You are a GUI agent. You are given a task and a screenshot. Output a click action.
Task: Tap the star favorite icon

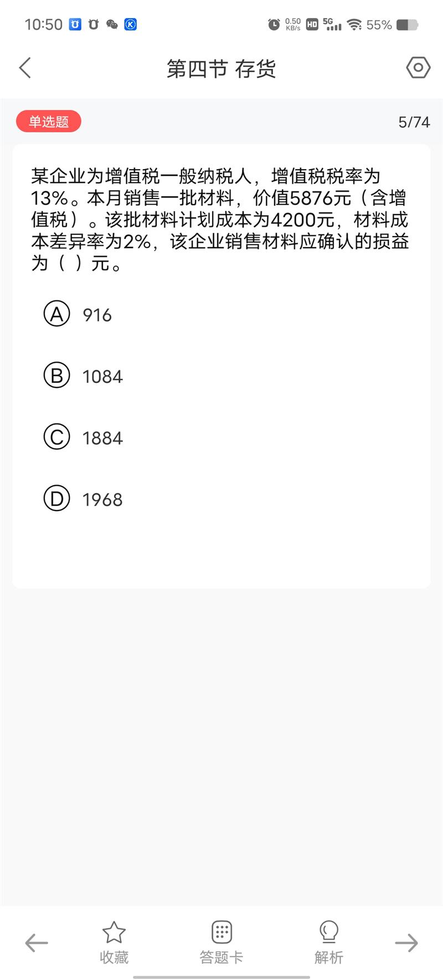pos(114,932)
